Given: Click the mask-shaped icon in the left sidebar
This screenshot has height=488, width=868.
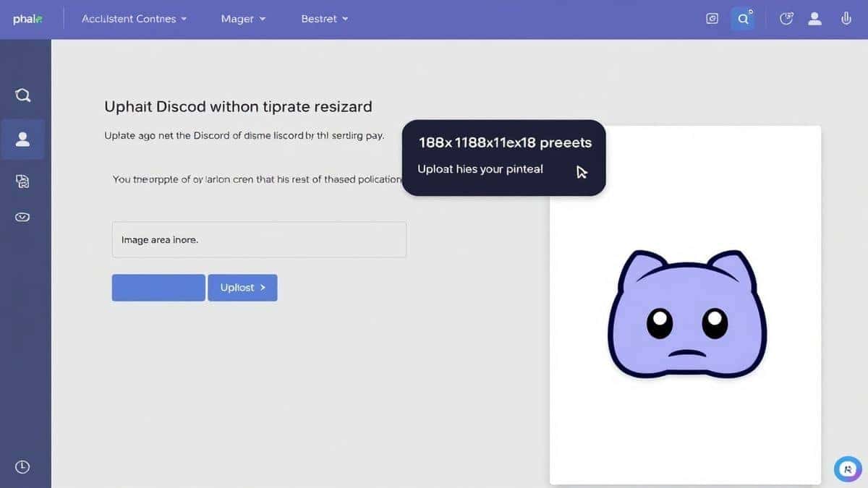Looking at the screenshot, I should click(x=22, y=217).
